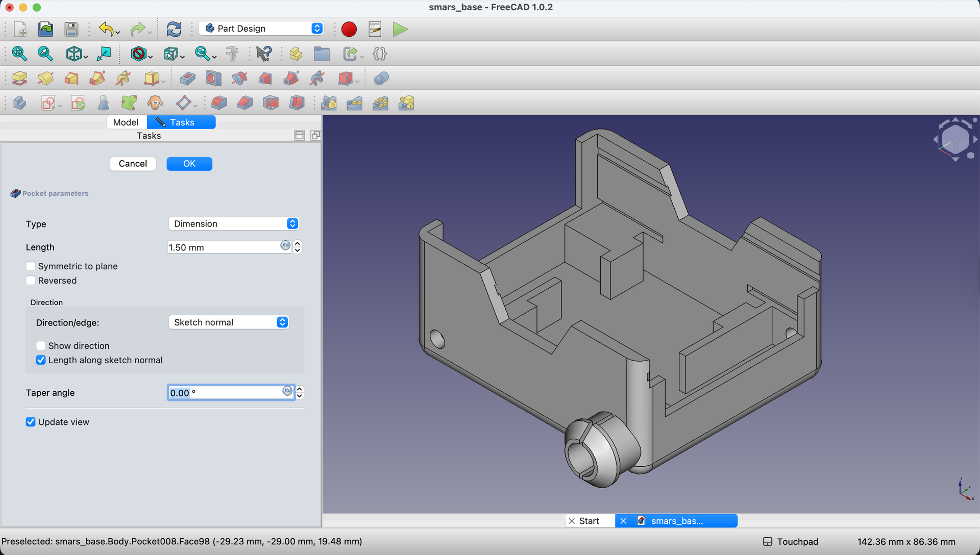980x555 pixels.
Task: Open the Part Design workbench selector
Action: click(261, 29)
